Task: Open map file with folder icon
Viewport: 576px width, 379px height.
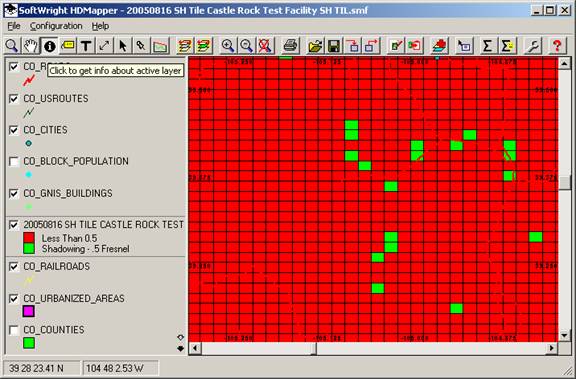Action: (x=316, y=46)
